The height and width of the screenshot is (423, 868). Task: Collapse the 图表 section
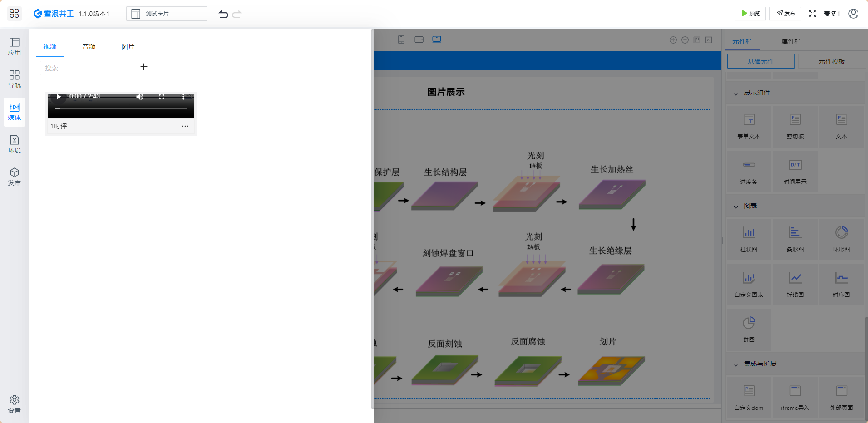[736, 206]
